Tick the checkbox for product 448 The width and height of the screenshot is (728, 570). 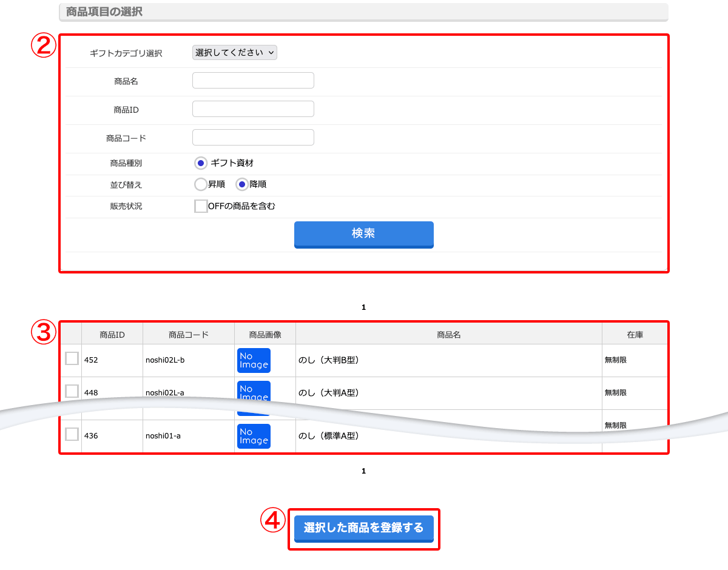click(x=72, y=391)
